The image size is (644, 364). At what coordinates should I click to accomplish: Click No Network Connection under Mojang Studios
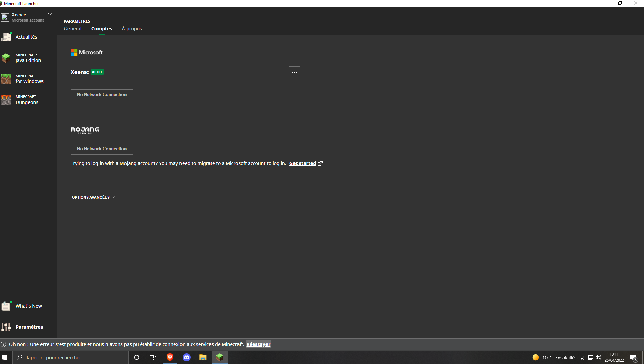click(x=102, y=149)
